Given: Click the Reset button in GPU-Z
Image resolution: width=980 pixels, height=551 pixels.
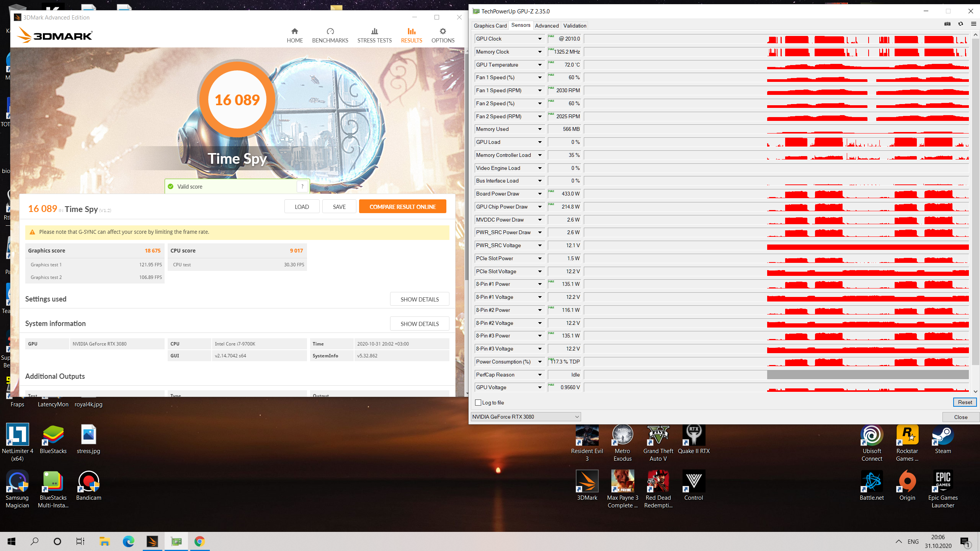Looking at the screenshot, I should click(965, 402).
